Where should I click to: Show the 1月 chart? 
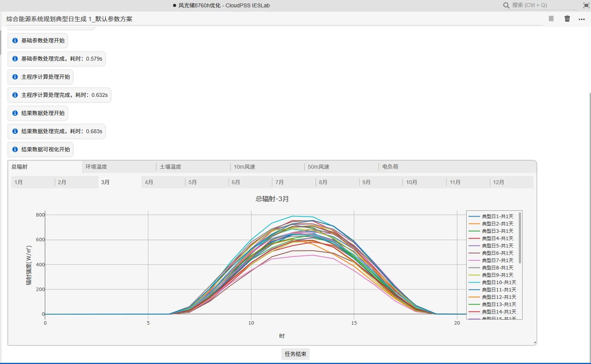pyautogui.click(x=33, y=182)
